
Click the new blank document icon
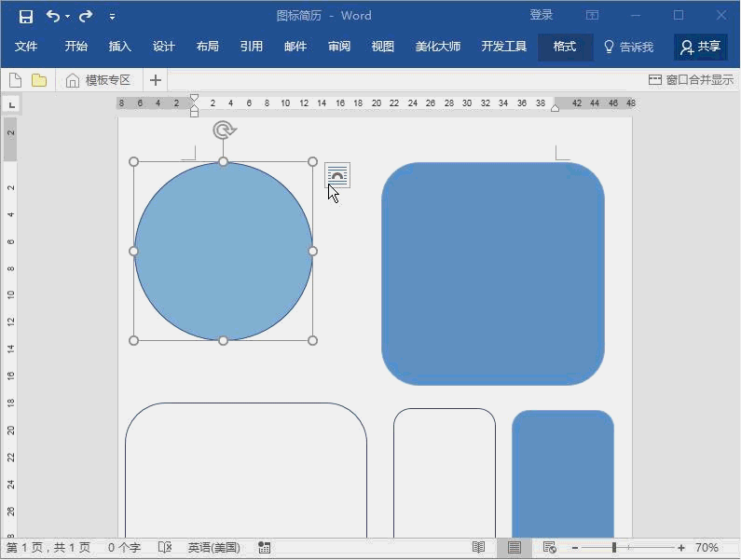15,80
